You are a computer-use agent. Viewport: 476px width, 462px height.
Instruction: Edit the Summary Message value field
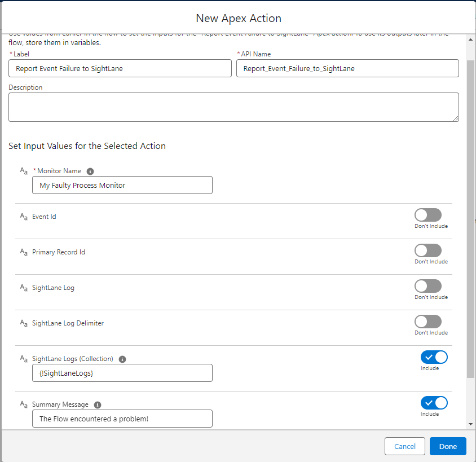[122, 419]
